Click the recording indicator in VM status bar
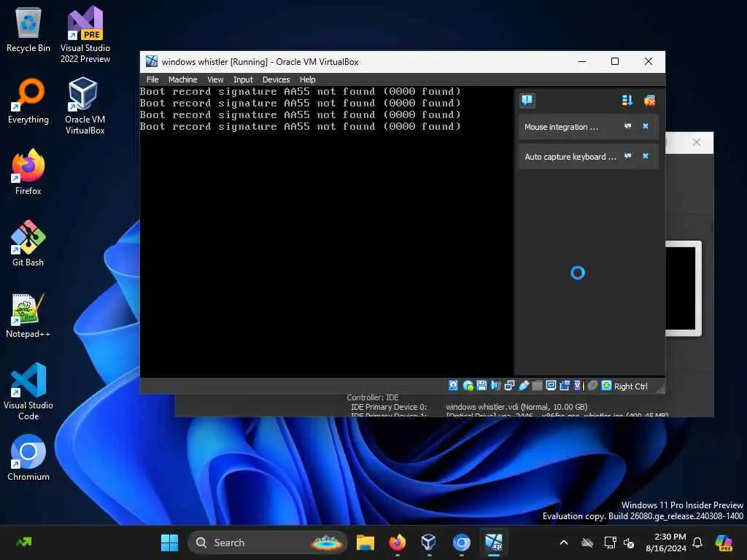The width and height of the screenshot is (747, 560). point(565,386)
